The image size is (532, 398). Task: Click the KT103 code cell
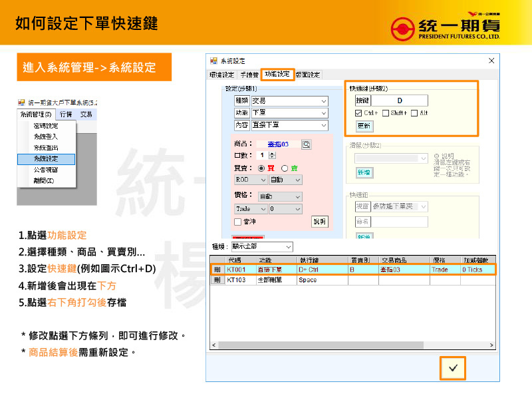[239, 280]
